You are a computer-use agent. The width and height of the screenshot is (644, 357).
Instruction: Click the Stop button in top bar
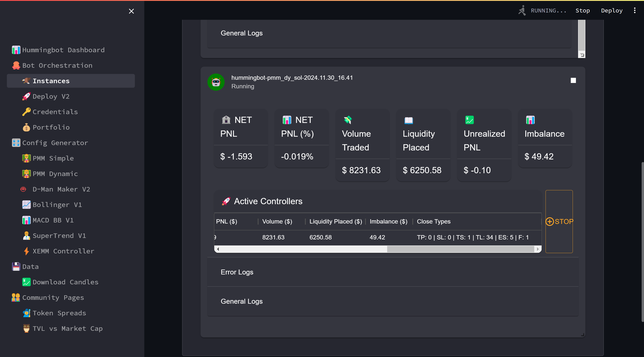[x=583, y=11]
